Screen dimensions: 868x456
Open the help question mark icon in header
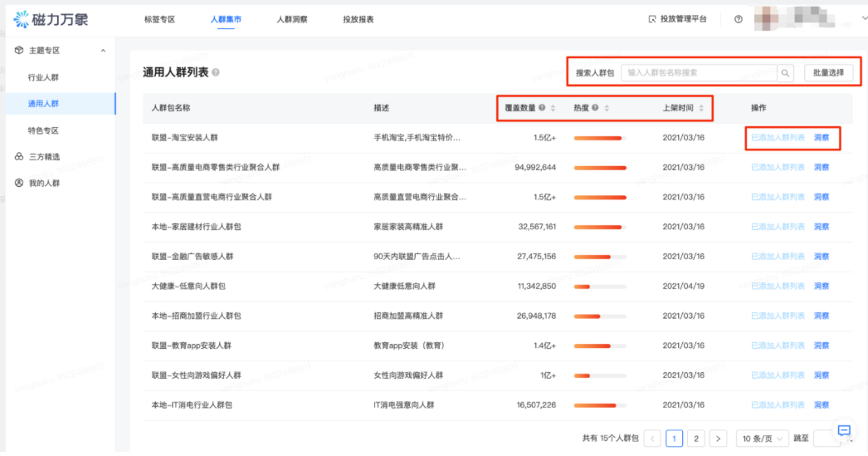point(739,19)
